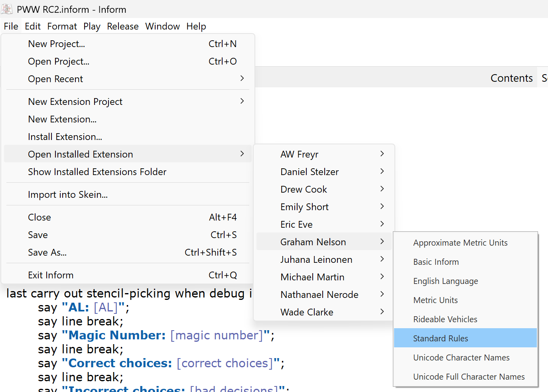Open the Window menu

coord(162,26)
